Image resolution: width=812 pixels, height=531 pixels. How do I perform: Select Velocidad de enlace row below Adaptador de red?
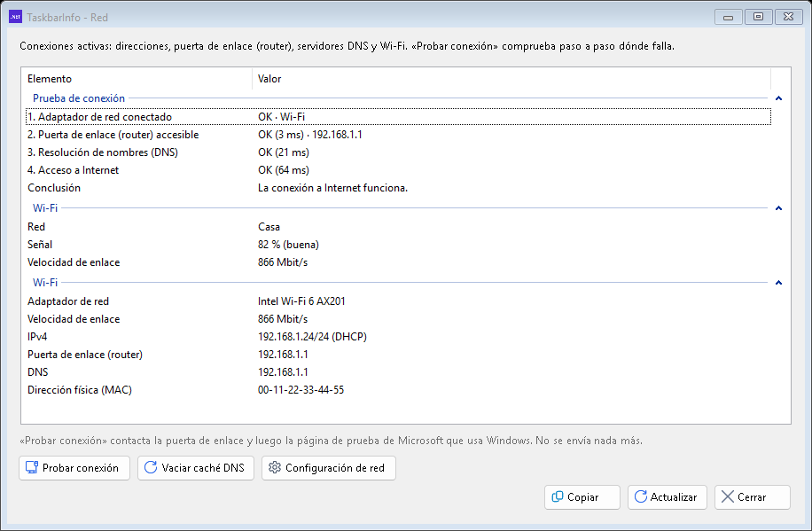click(x=398, y=319)
